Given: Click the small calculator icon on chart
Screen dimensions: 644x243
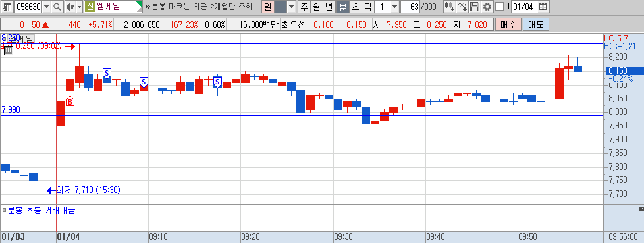Looking at the screenshot, I should tap(9, 51).
